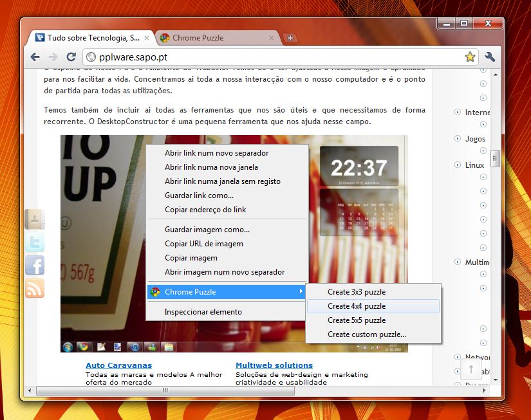This screenshot has width=531, height=420.
Task: Click the Chrome Puzzle icon in context menu
Action: click(x=155, y=292)
